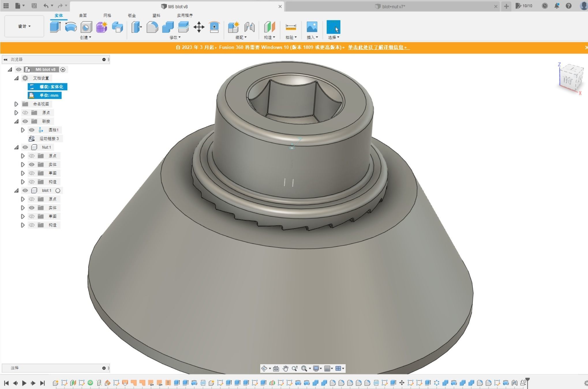
Task: Activate the blot:1 radio button
Action: (58, 190)
